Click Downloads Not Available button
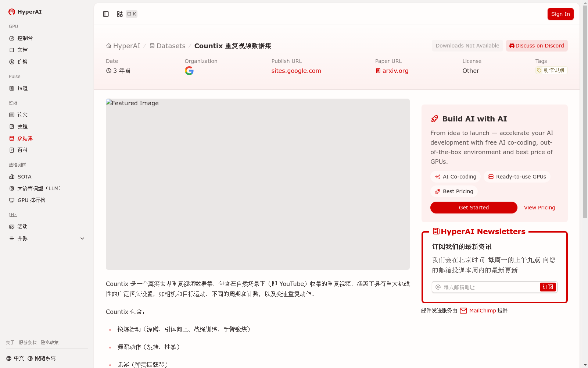This screenshot has height=368, width=588. 467,46
